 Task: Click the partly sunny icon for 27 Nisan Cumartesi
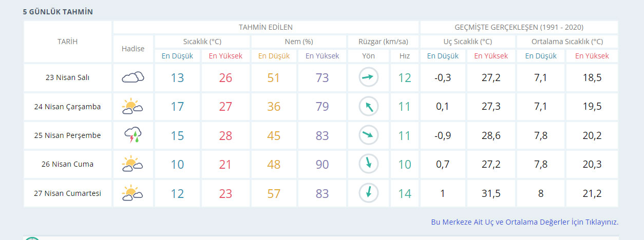click(x=132, y=193)
